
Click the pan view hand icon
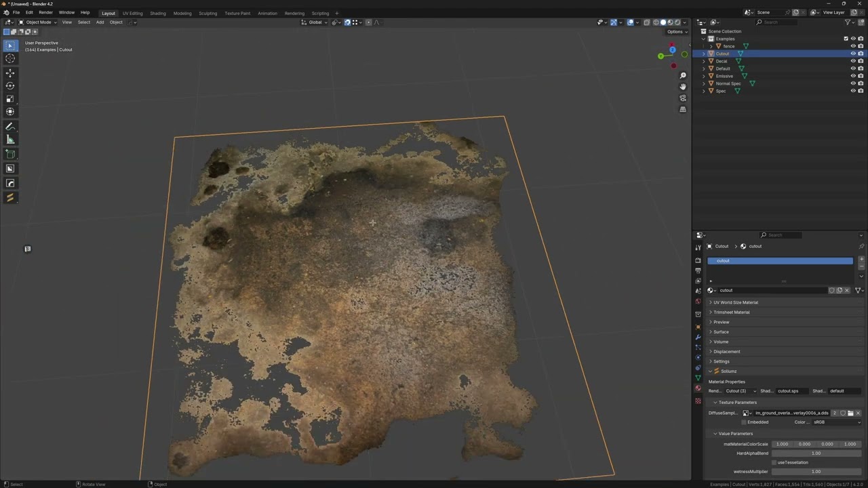click(x=683, y=87)
